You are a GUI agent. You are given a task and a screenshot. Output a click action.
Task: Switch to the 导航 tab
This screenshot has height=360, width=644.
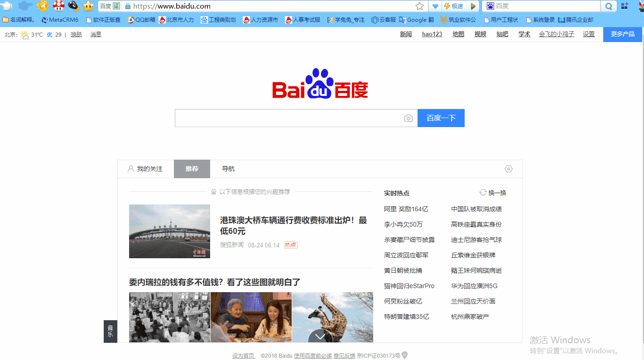[x=228, y=169]
